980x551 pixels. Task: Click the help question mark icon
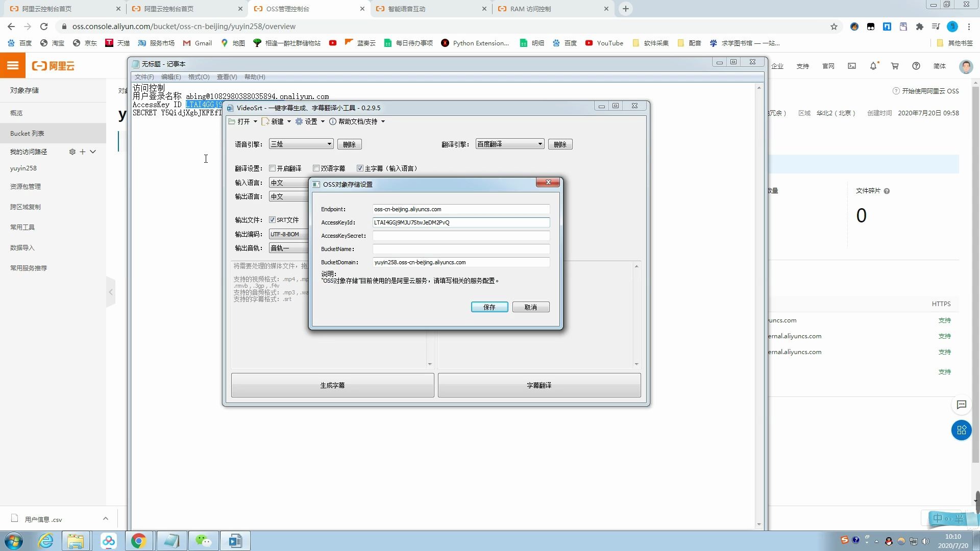point(916,66)
